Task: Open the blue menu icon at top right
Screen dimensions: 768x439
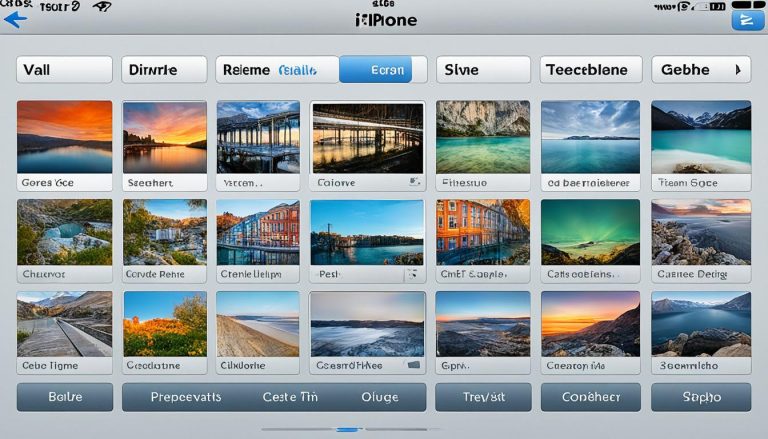Action: click(x=743, y=19)
